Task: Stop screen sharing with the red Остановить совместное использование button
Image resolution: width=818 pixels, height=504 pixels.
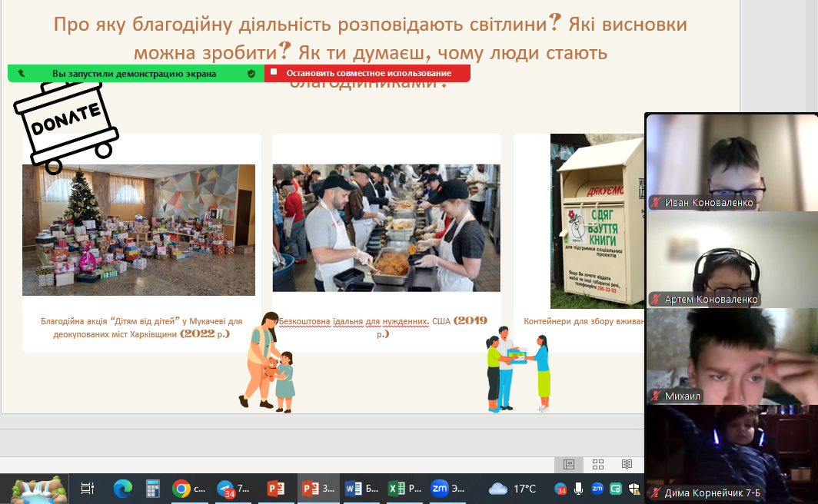Action: pos(367,73)
